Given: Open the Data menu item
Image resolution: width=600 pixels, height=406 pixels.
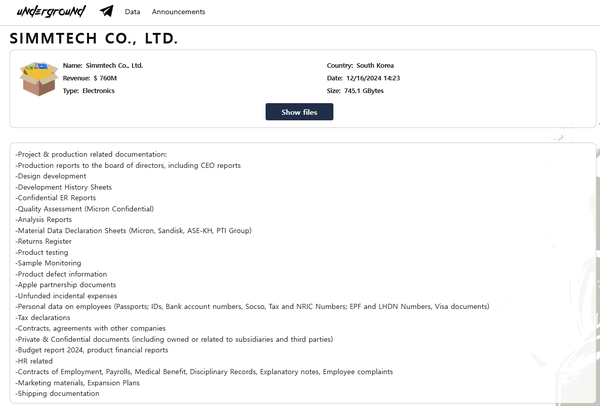Looking at the screenshot, I should click(x=132, y=12).
